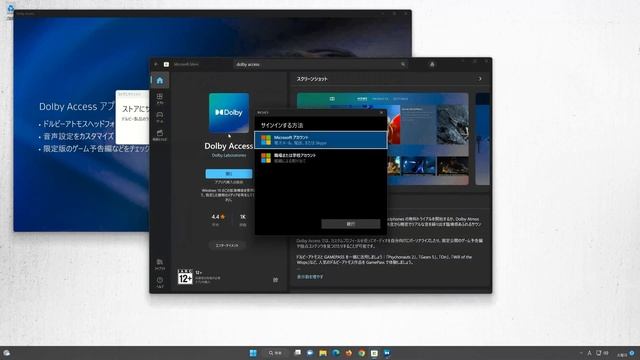The image size is (640, 360).
Task: Open Microsoft Store from taskbar
Action: 374,353
